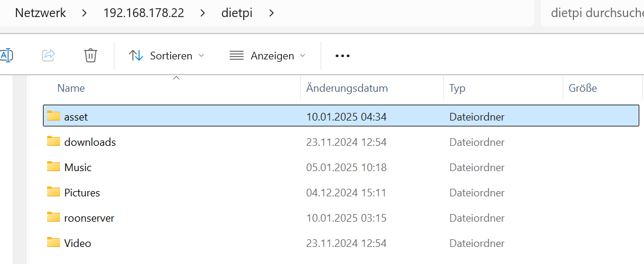
Task: Click the Music folder icon
Action: 54,167
